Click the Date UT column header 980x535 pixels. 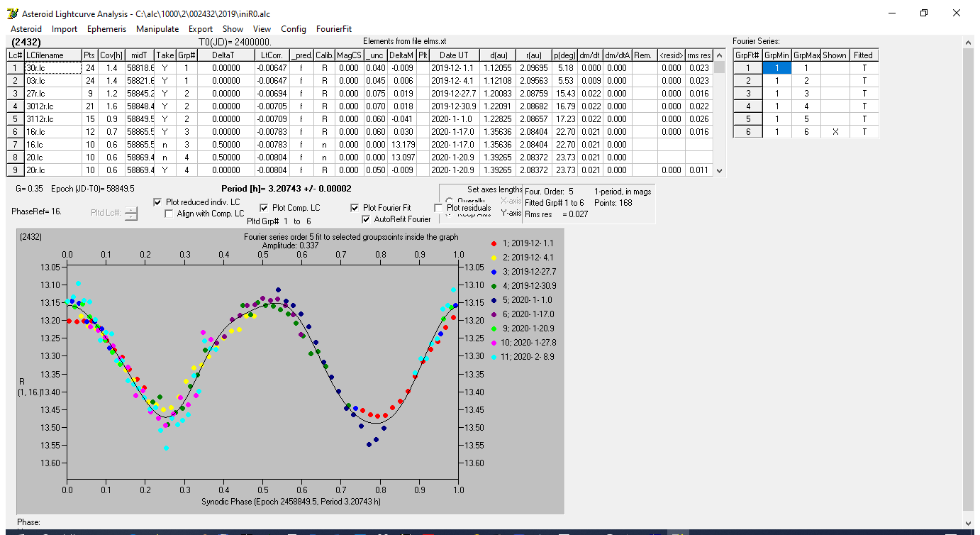tap(454, 55)
